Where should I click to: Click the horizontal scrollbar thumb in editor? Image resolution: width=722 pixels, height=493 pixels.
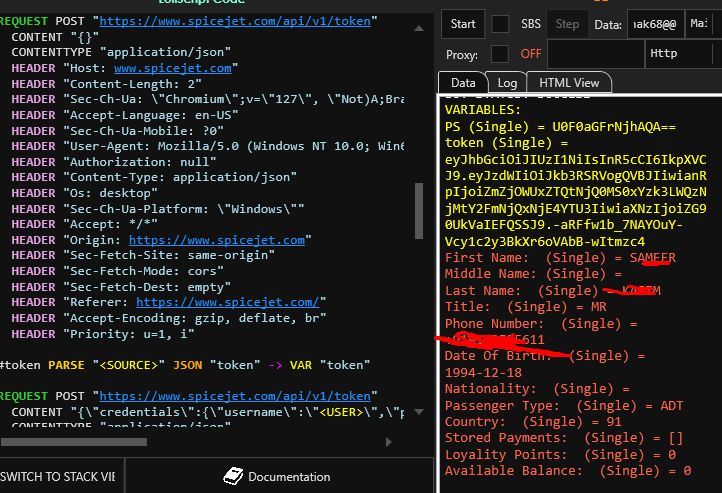click(x=74, y=442)
